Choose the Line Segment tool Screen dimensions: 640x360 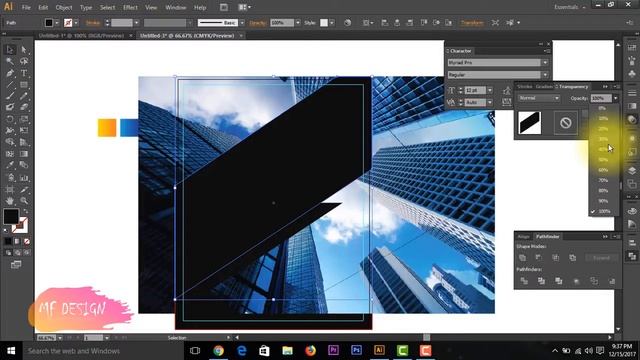click(10, 85)
